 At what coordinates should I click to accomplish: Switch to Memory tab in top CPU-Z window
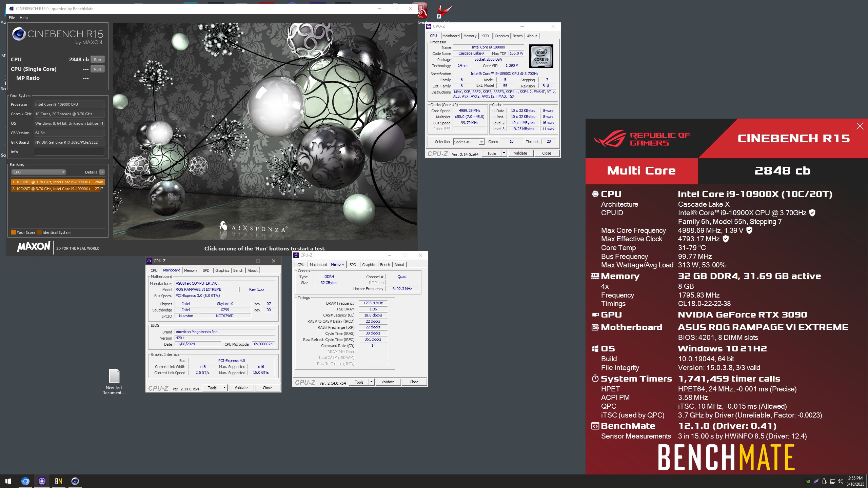pos(470,36)
